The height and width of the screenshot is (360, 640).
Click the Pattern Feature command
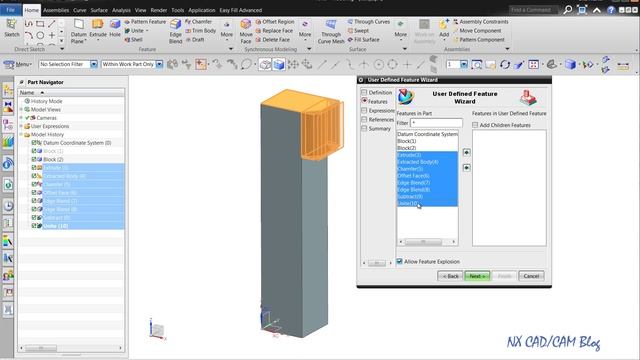click(145, 22)
